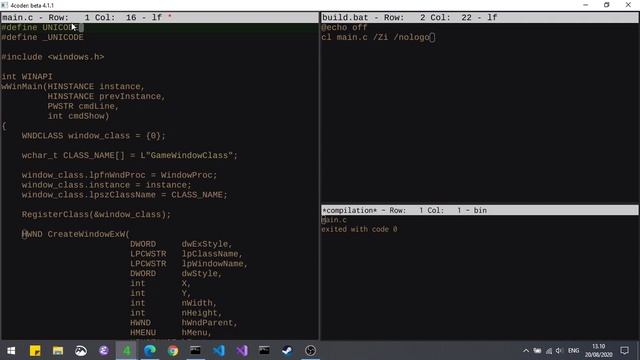Click the white mountain app taskbar icon

(81, 350)
